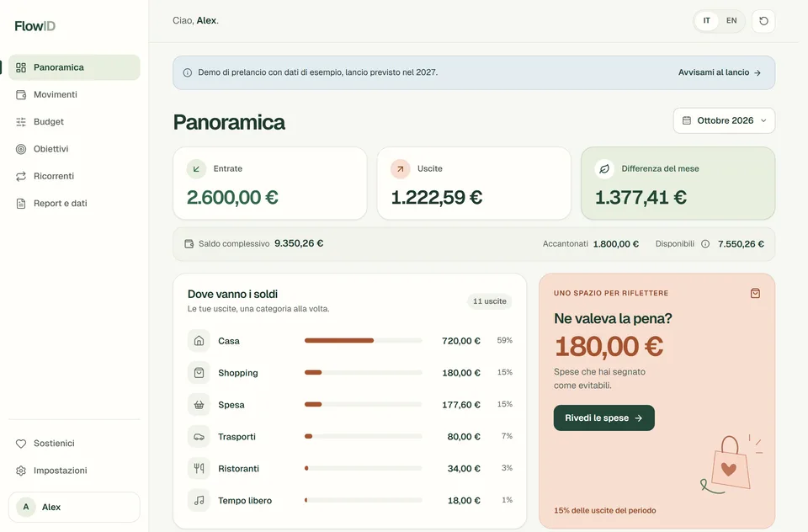Open the Panoramica section
808x532 pixels.
click(x=74, y=67)
